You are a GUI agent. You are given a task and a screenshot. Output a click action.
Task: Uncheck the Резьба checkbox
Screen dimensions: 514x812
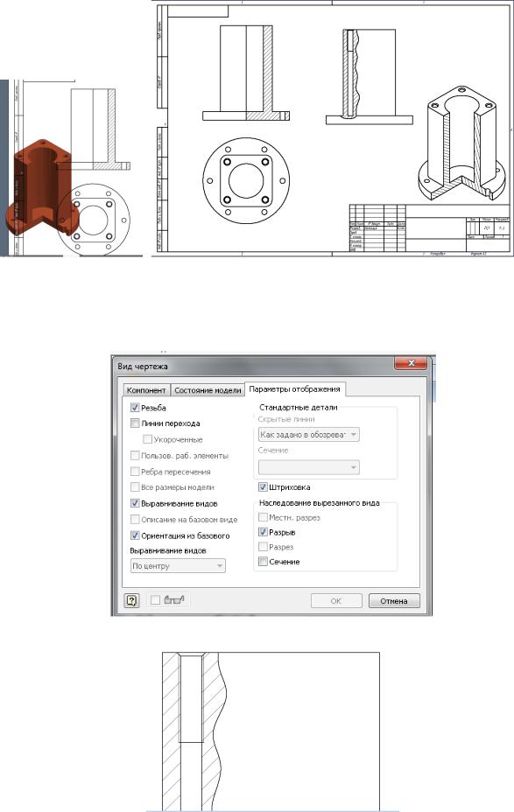(x=135, y=408)
